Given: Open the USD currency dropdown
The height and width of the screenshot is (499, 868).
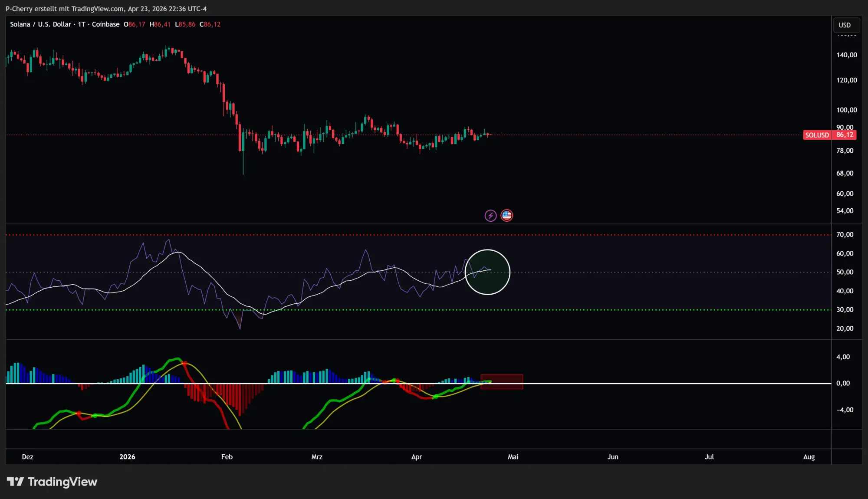Looking at the screenshot, I should [x=845, y=25].
